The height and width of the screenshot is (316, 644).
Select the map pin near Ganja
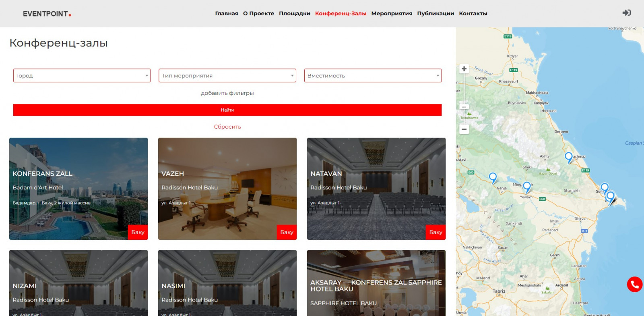tap(493, 177)
